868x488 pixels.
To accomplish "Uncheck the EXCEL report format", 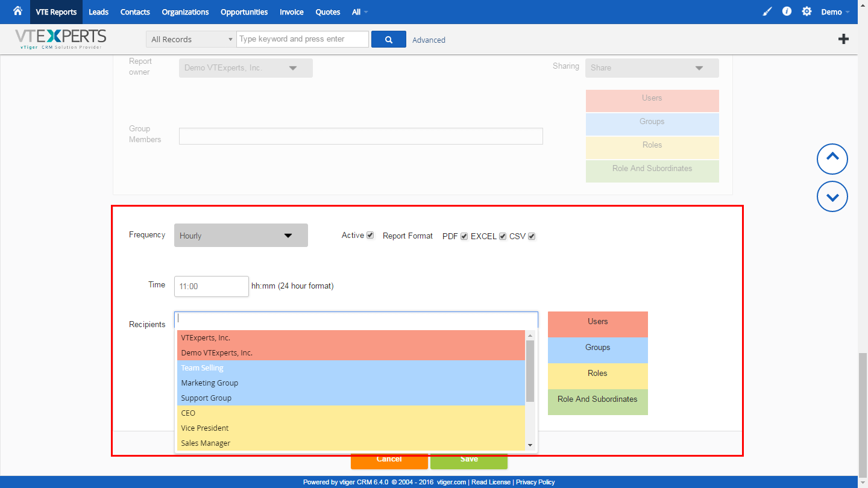I will [503, 236].
